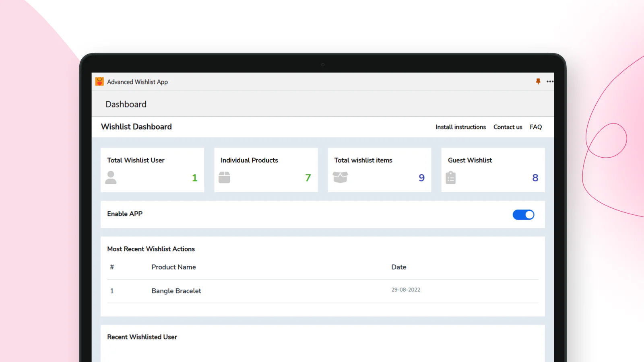Click the Advanced Wishlist App title text
Screen dimensions: 644x362
137,82
